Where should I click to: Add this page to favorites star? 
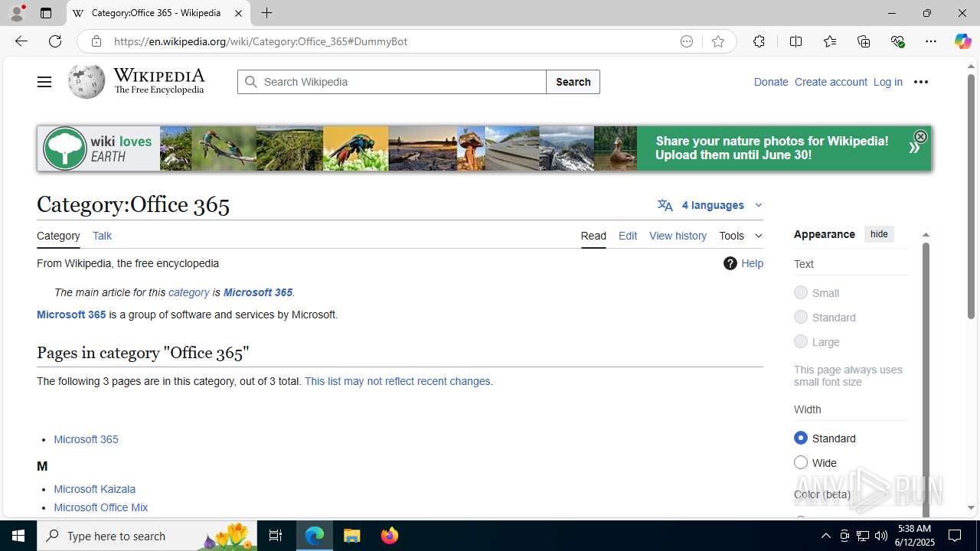[718, 41]
